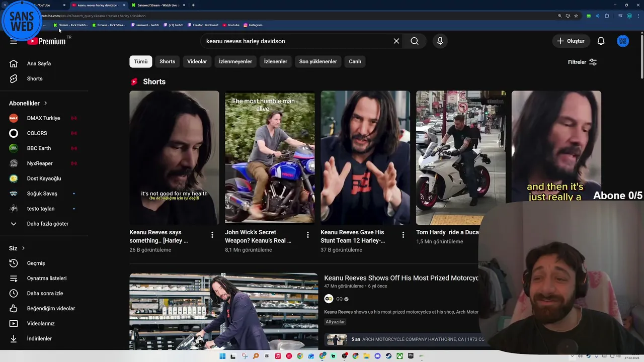Bookmark this page with star icon
This screenshot has width=644, height=362.
[x=576, y=16]
